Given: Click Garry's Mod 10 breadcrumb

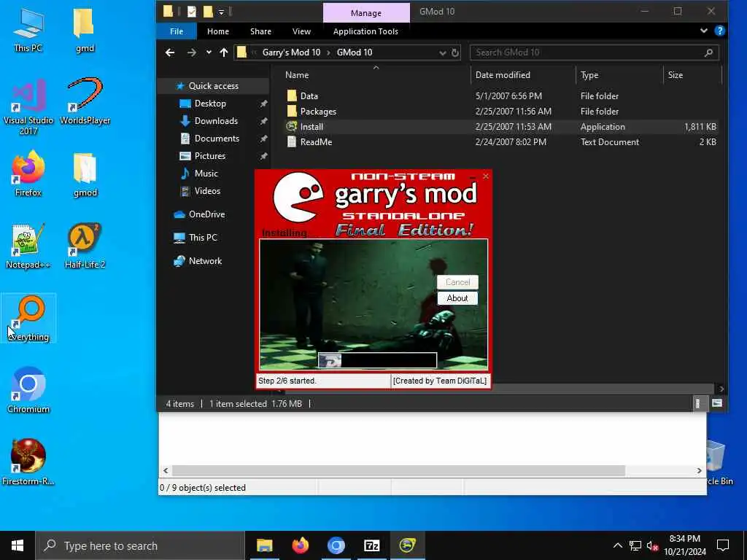Looking at the screenshot, I should (291, 52).
